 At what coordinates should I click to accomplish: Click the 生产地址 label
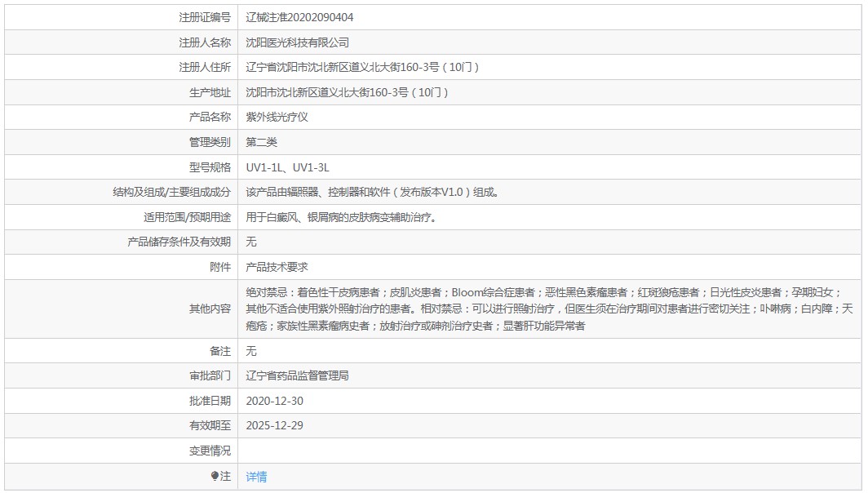[210, 92]
